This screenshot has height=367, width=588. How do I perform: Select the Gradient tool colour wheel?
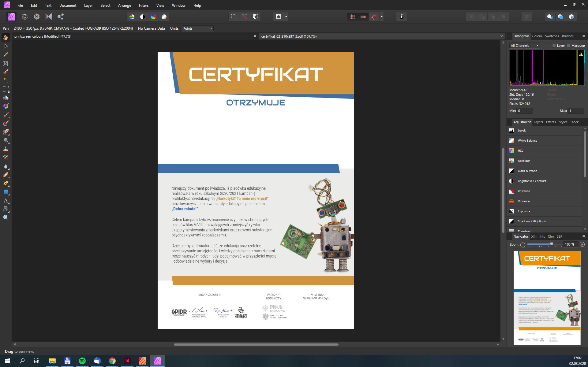6,106
